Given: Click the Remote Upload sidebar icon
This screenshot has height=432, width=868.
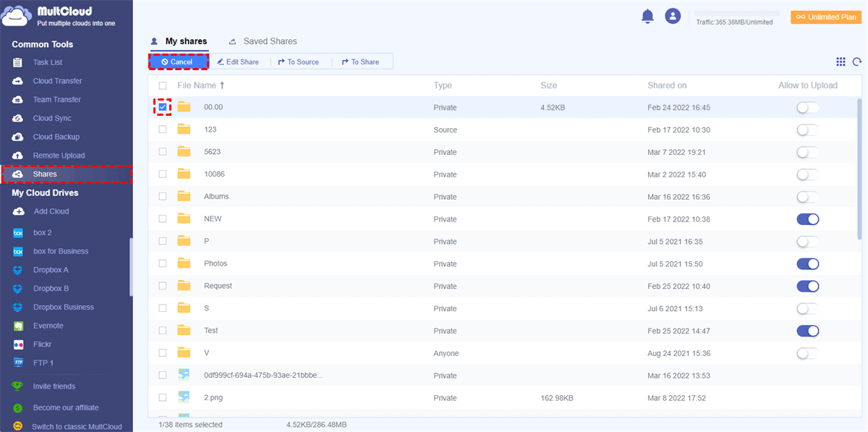Looking at the screenshot, I should tap(18, 156).
